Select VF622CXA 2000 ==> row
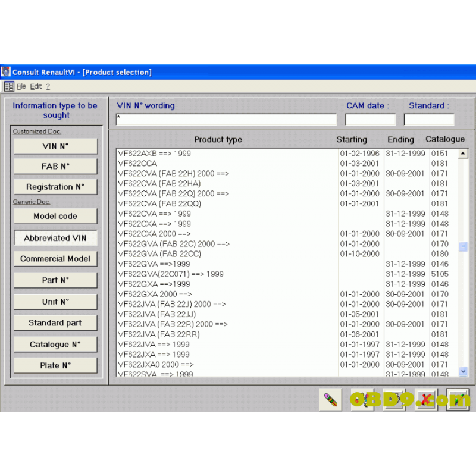This screenshot has height=476, width=476. tap(287, 234)
